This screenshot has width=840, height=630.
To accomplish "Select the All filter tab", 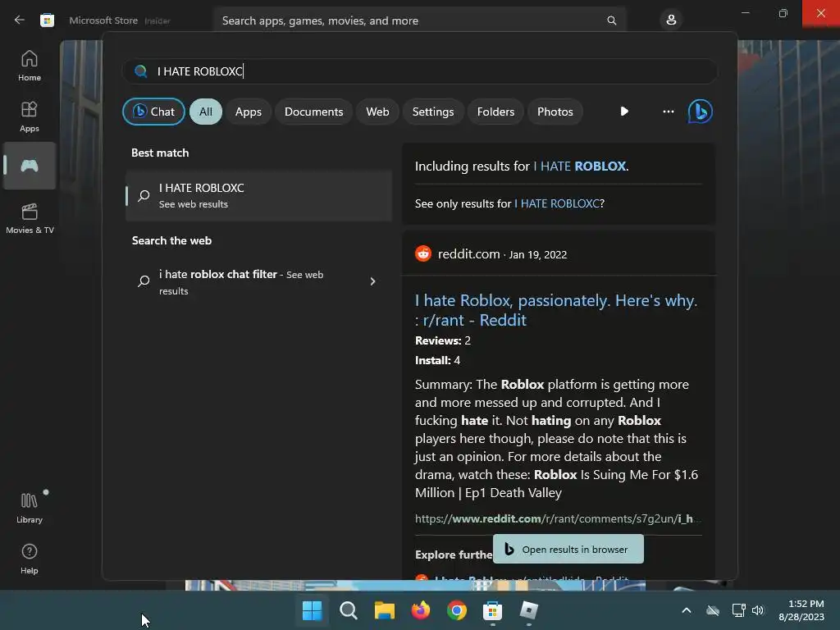I will (x=206, y=112).
